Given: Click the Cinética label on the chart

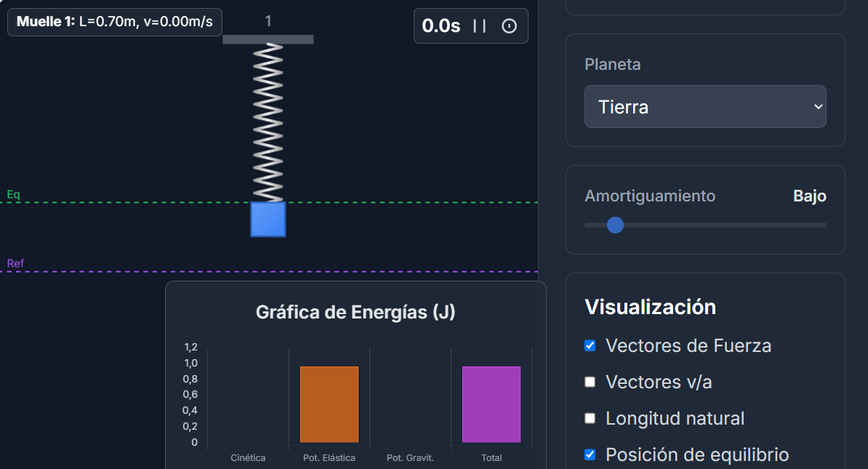Looking at the screenshot, I should (248, 458).
